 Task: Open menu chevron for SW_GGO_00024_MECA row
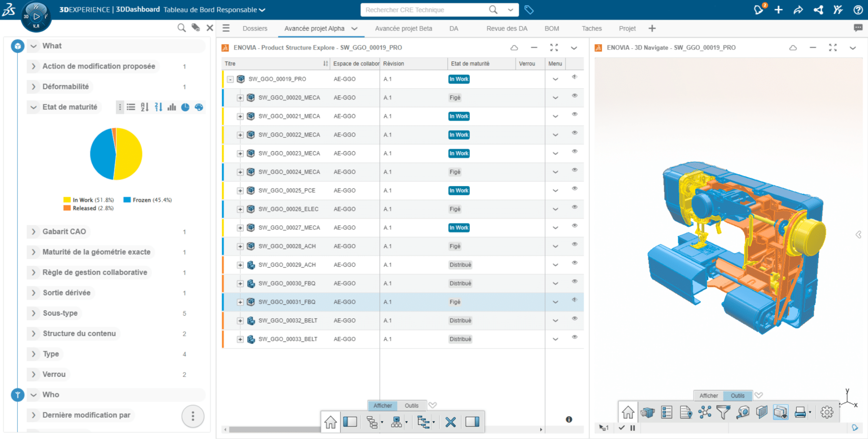555,172
